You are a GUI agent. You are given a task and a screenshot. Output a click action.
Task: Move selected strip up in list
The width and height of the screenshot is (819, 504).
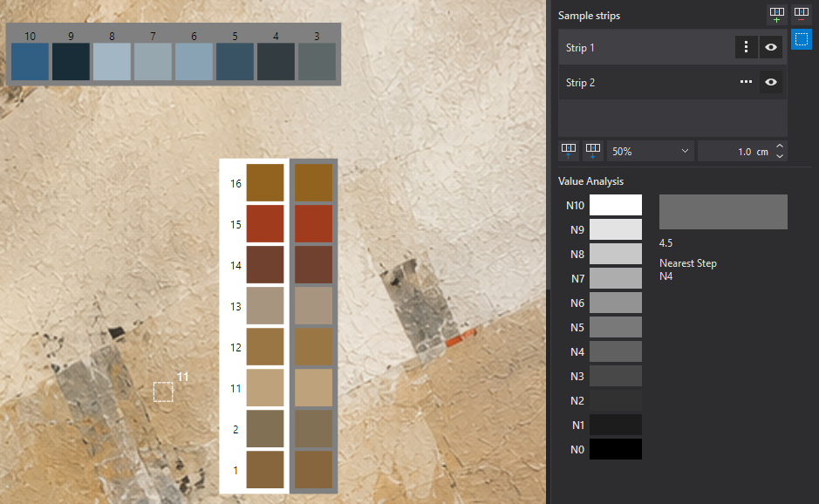click(569, 151)
